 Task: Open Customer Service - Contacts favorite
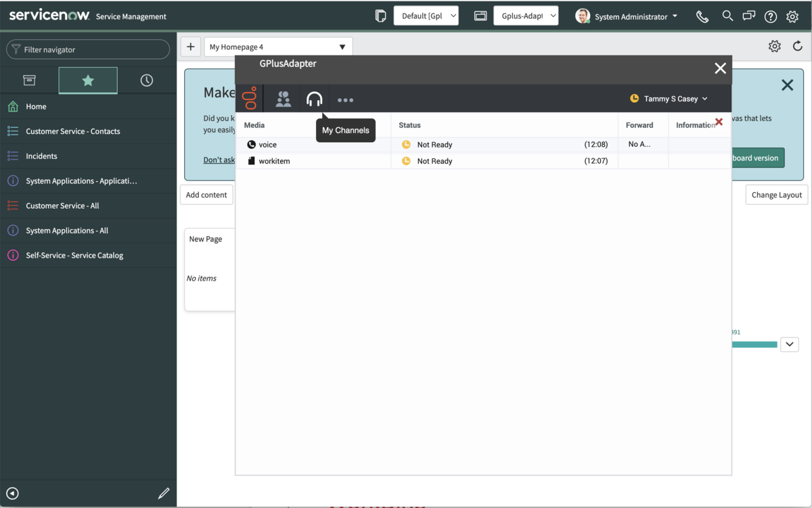pos(88,131)
